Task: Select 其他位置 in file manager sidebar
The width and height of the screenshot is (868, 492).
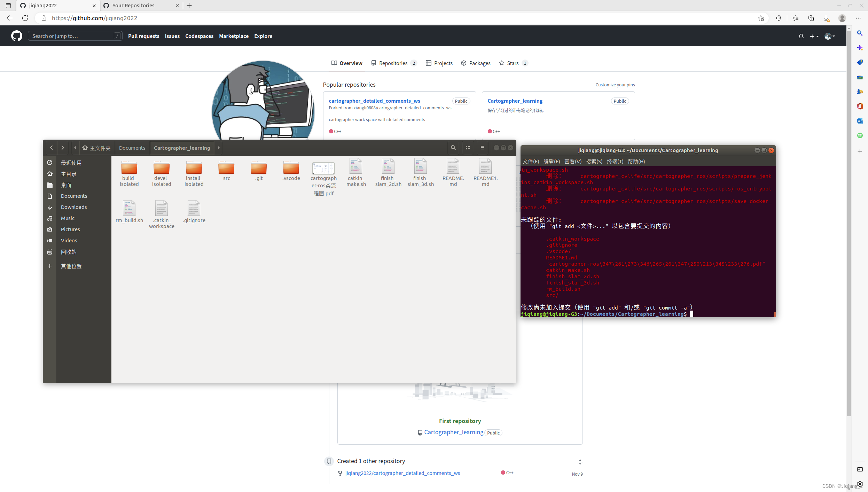Action: point(71,266)
